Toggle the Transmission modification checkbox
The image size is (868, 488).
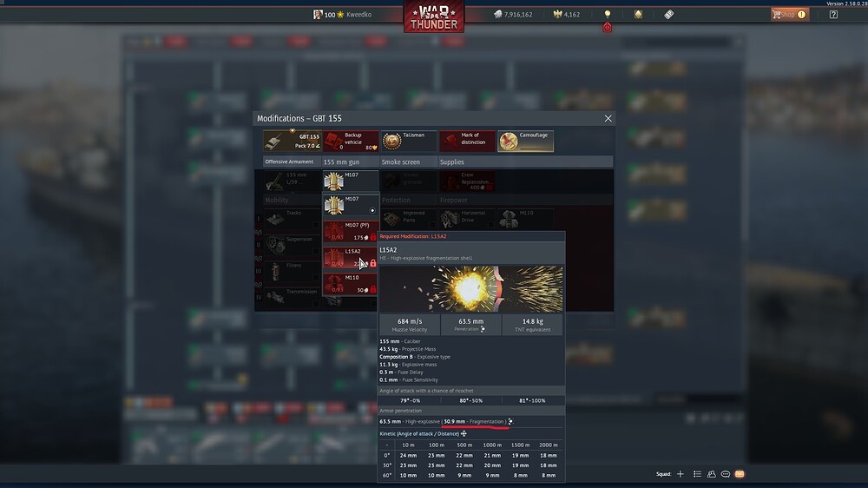click(x=316, y=304)
